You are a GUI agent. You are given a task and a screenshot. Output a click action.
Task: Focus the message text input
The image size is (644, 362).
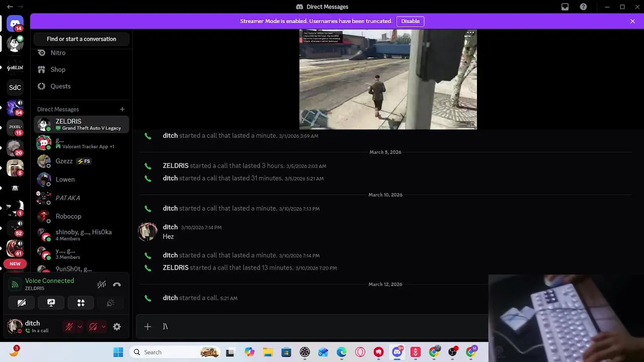click(322, 327)
